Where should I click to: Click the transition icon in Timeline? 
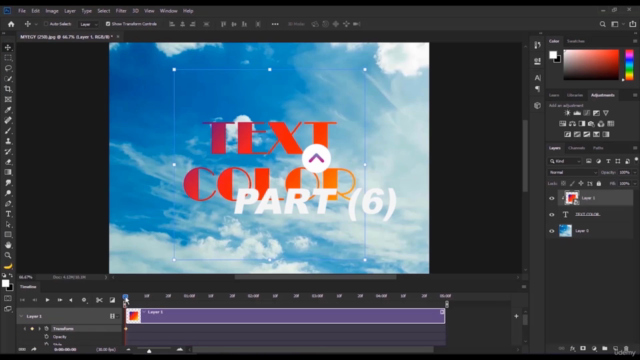112,300
